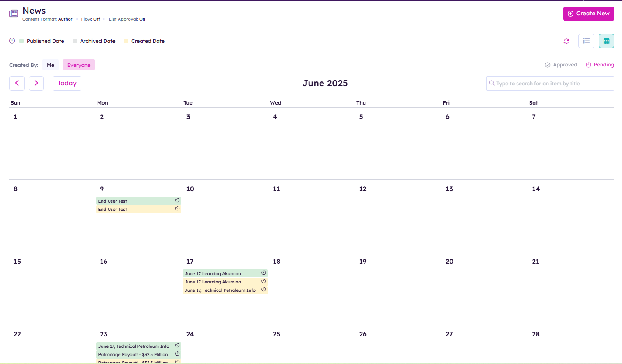Click the News newspaper icon in header
This screenshot has height=364, width=622.
(14, 14)
